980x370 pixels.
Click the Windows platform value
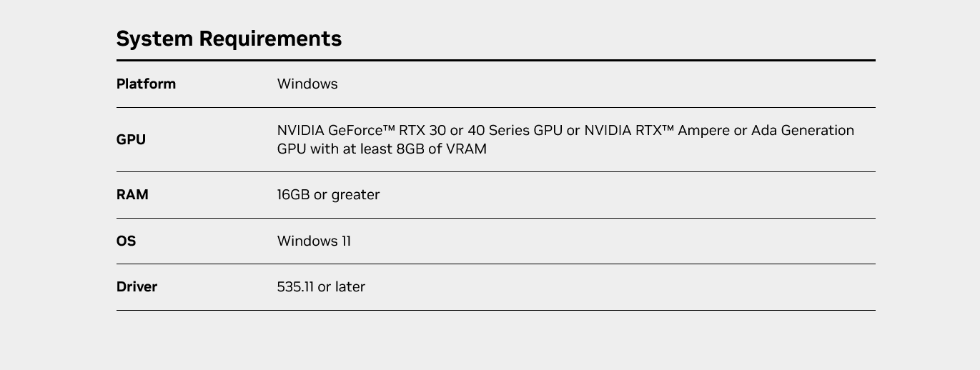pos(307,84)
